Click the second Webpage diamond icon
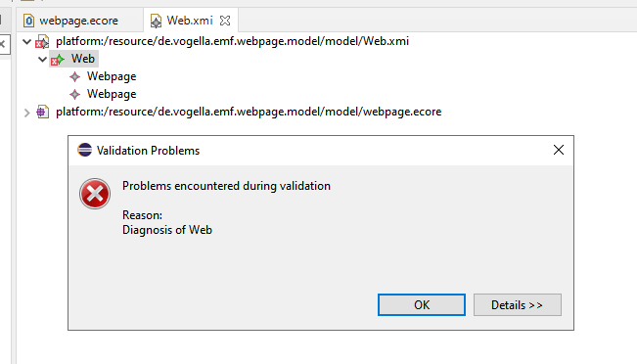 tap(74, 95)
